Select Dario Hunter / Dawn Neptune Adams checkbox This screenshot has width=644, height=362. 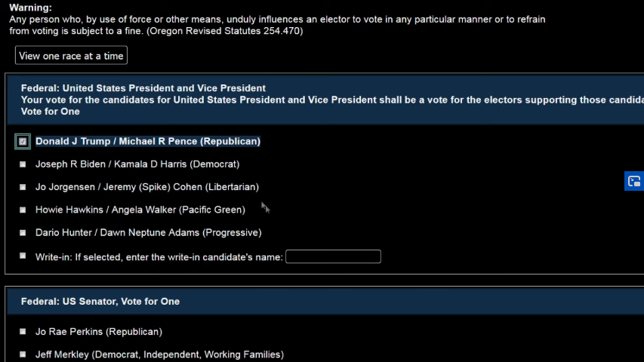(x=23, y=233)
